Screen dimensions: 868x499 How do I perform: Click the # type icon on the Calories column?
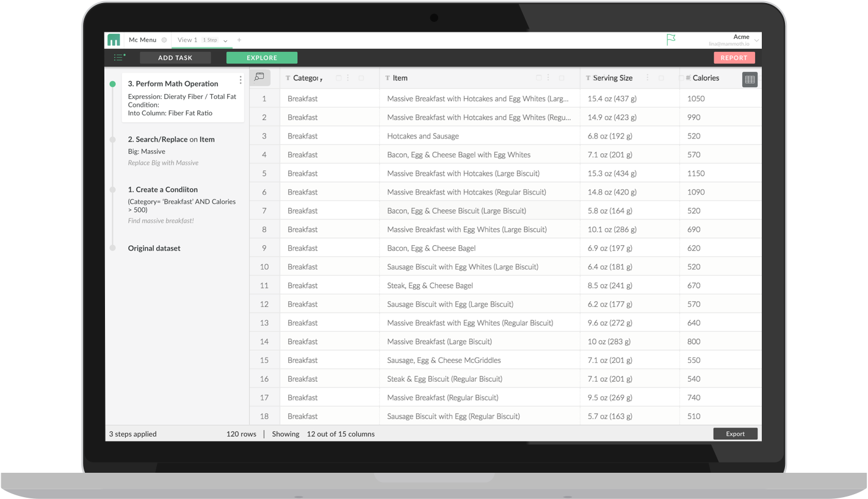[x=687, y=78]
